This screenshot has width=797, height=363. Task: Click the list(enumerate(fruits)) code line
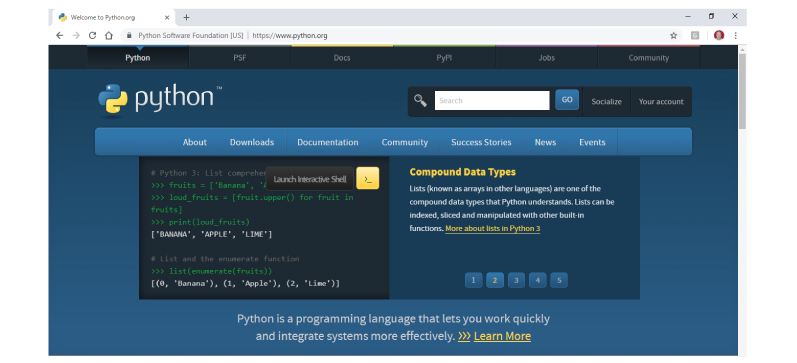pyautogui.click(x=211, y=271)
